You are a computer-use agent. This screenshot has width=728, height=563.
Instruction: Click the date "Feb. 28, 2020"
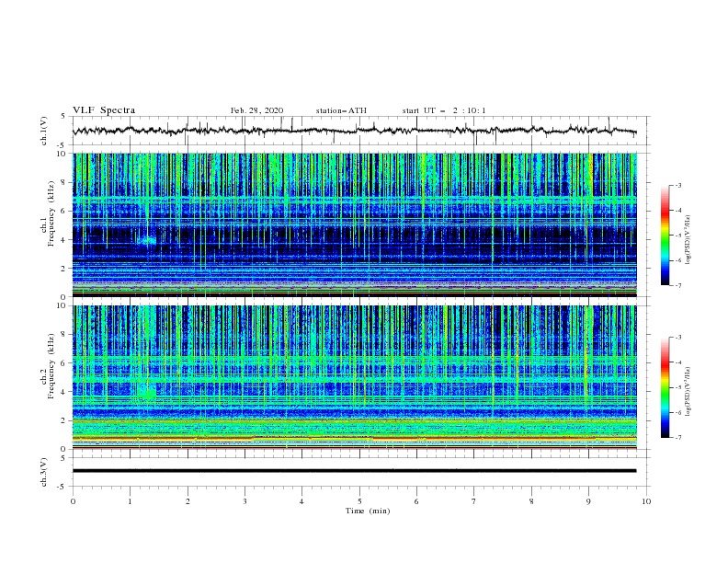(x=256, y=110)
